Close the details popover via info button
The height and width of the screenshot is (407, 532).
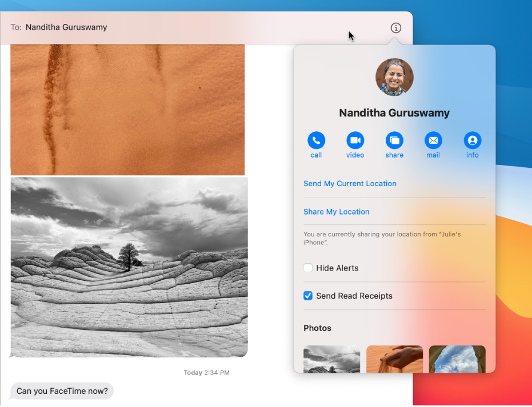(396, 28)
